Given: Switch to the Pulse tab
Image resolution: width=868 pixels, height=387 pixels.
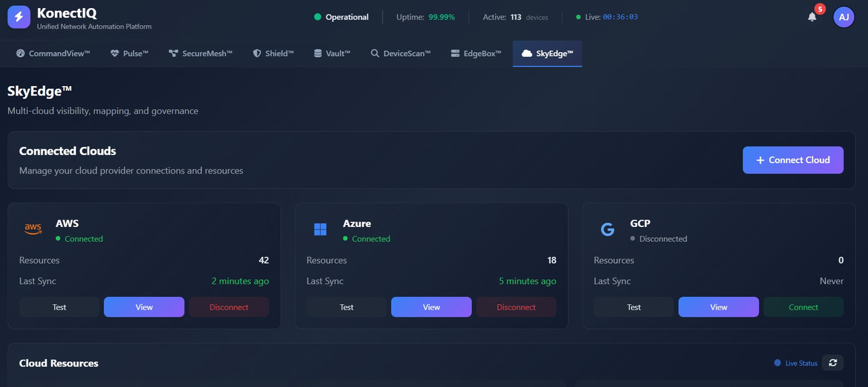Looking at the screenshot, I should pos(130,54).
